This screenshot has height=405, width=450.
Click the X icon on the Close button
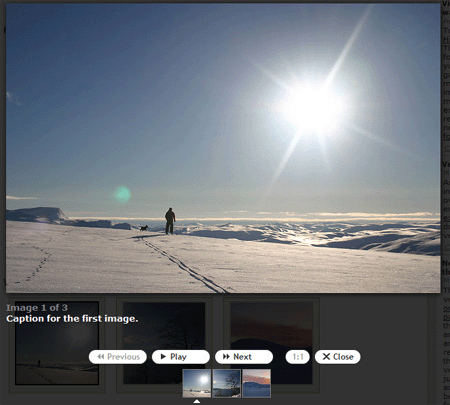click(x=326, y=357)
